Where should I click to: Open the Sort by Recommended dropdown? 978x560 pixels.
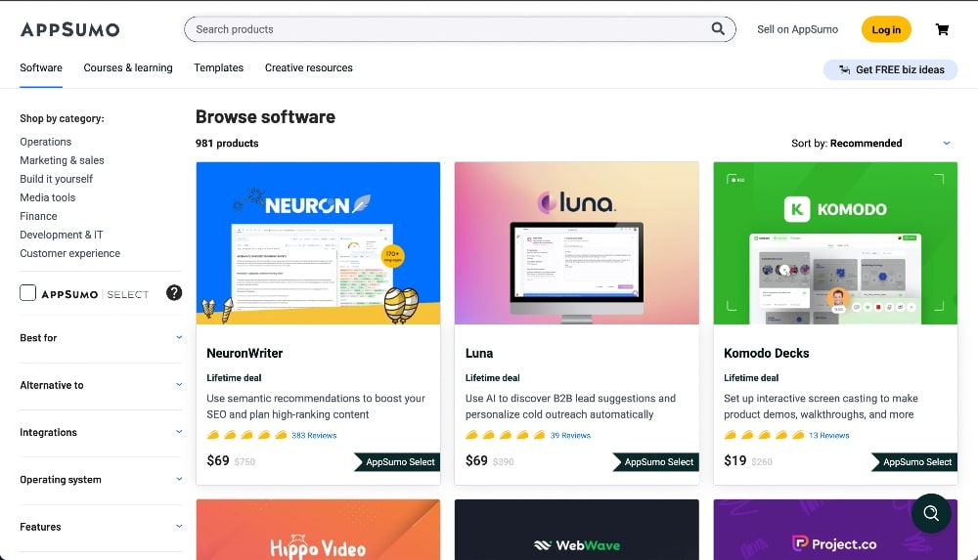click(x=870, y=144)
